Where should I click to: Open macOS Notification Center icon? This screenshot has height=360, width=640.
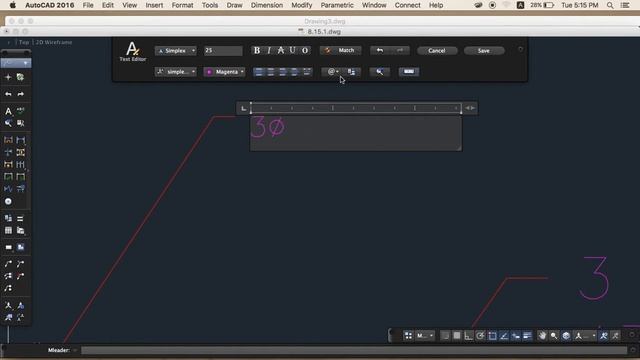tap(625, 5)
